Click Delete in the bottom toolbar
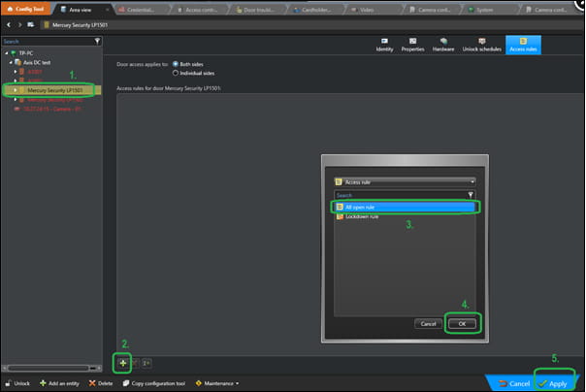The height and width of the screenshot is (392, 586). [101, 383]
